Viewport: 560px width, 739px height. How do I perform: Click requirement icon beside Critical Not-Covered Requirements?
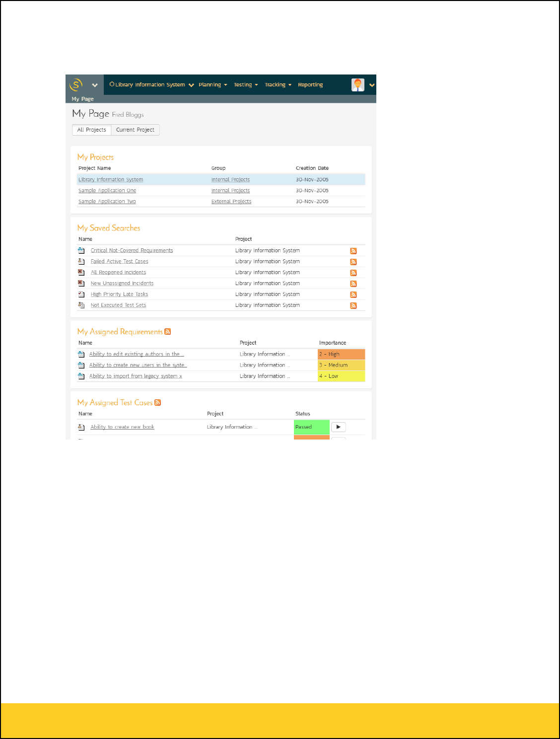[81, 251]
